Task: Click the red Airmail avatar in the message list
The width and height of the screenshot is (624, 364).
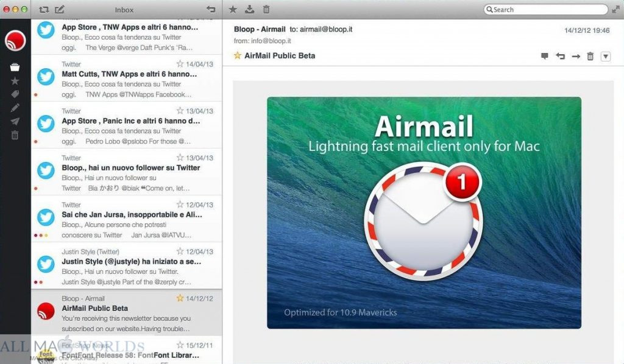Action: pos(46,311)
